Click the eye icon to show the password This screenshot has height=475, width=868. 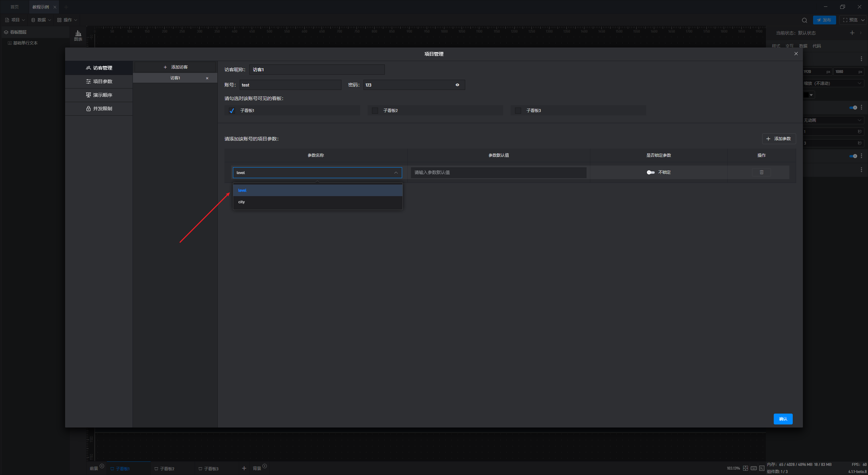click(x=457, y=85)
